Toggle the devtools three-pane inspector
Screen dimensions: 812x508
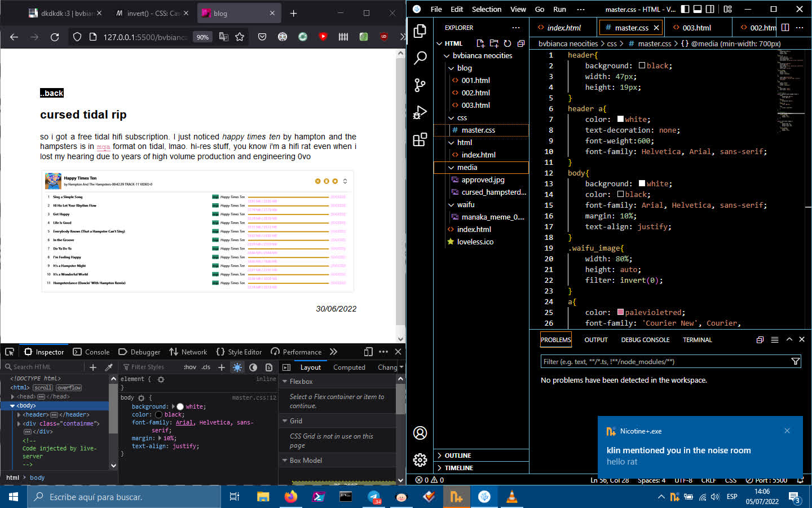pyautogui.click(x=286, y=367)
